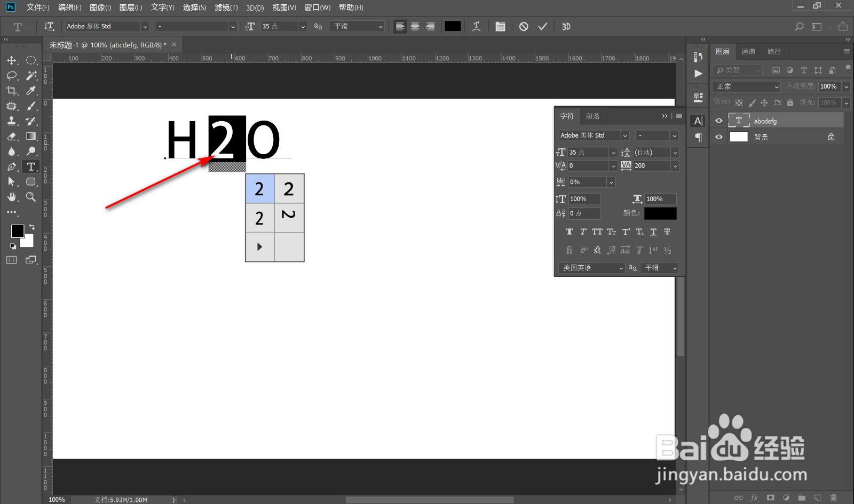Open text color swatch in options bar

453,26
